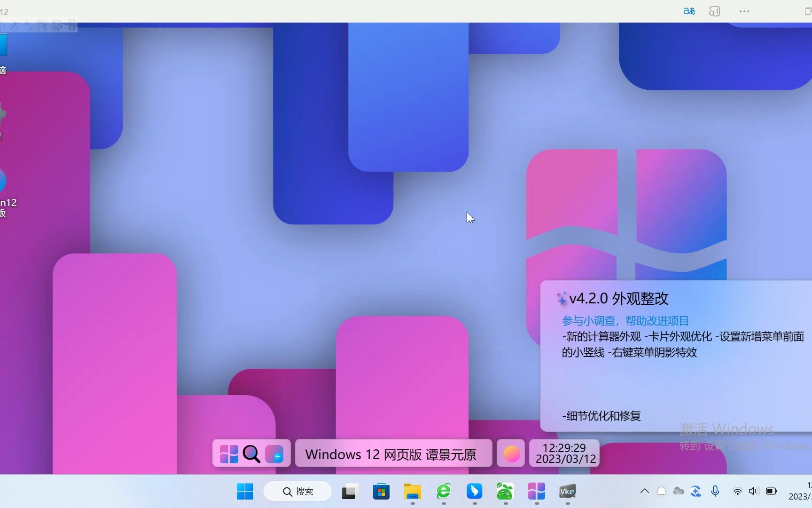Viewport: 812px width, 508px height.
Task: Click the 搜索 taskbar search box
Action: tap(298, 492)
